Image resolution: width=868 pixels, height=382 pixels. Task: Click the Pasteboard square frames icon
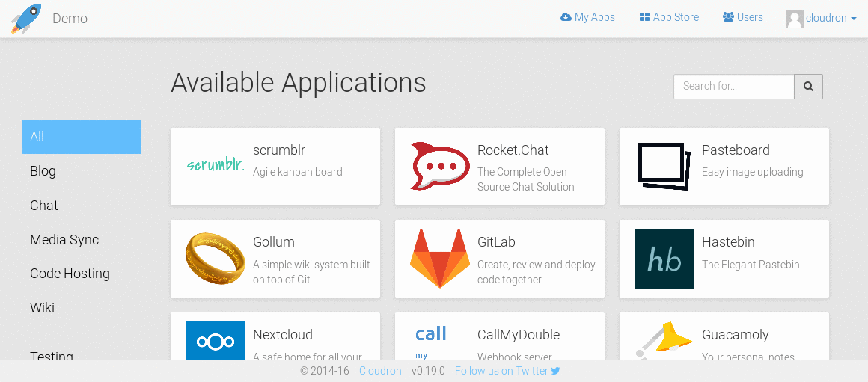[664, 167]
